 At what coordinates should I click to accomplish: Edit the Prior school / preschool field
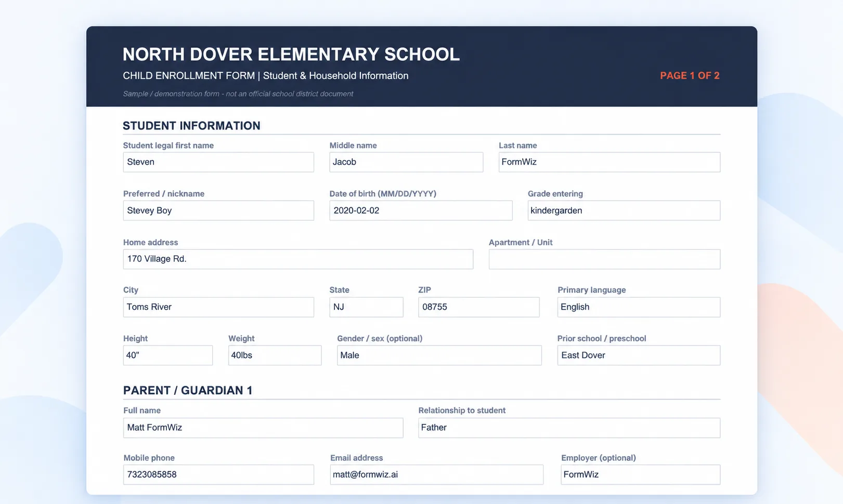pos(639,355)
